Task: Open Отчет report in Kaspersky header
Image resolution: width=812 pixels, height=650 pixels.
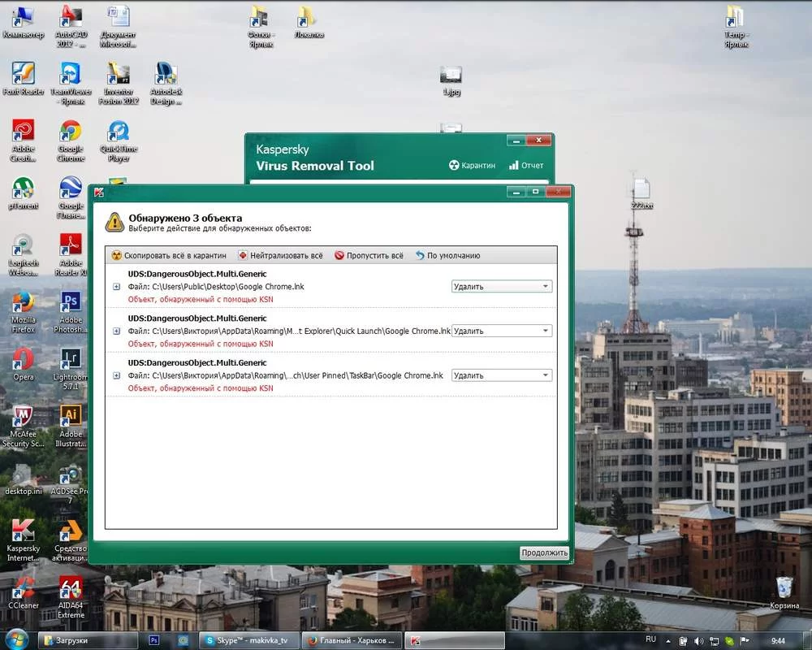Action: [526, 165]
